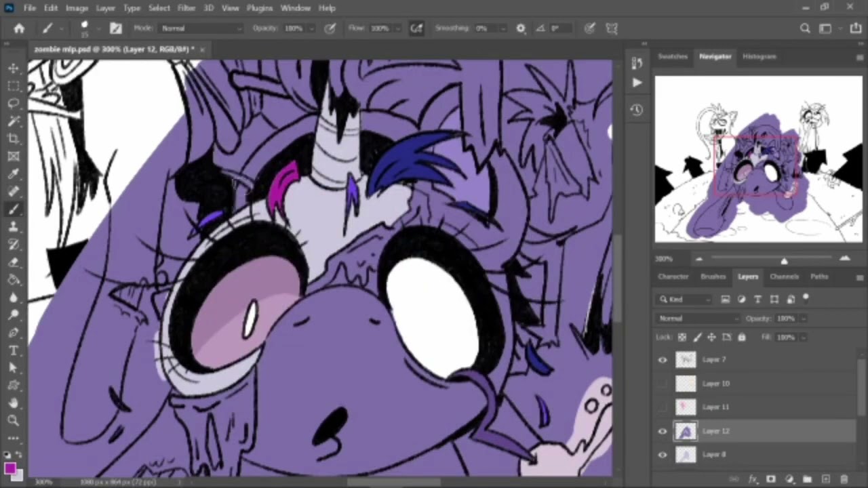Image resolution: width=868 pixels, height=488 pixels.
Task: Toggle lock image pixels brush icon
Action: coord(696,337)
